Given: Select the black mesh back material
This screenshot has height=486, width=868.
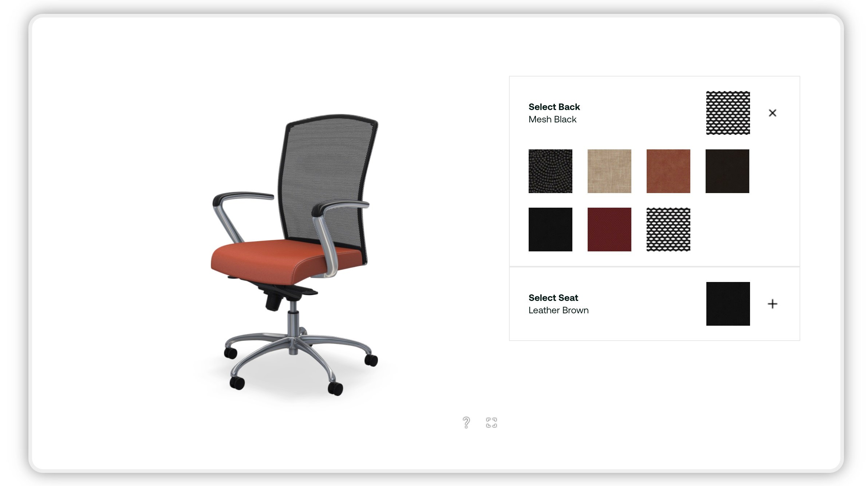Looking at the screenshot, I should 668,229.
